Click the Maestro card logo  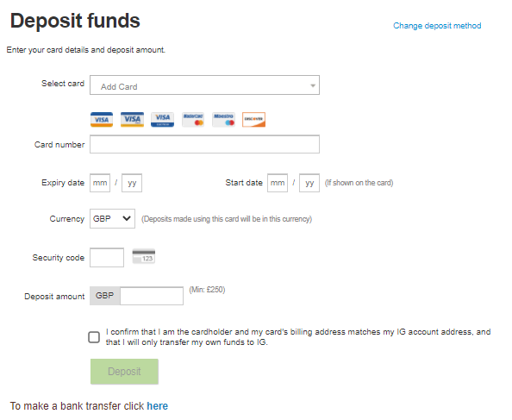click(x=223, y=120)
